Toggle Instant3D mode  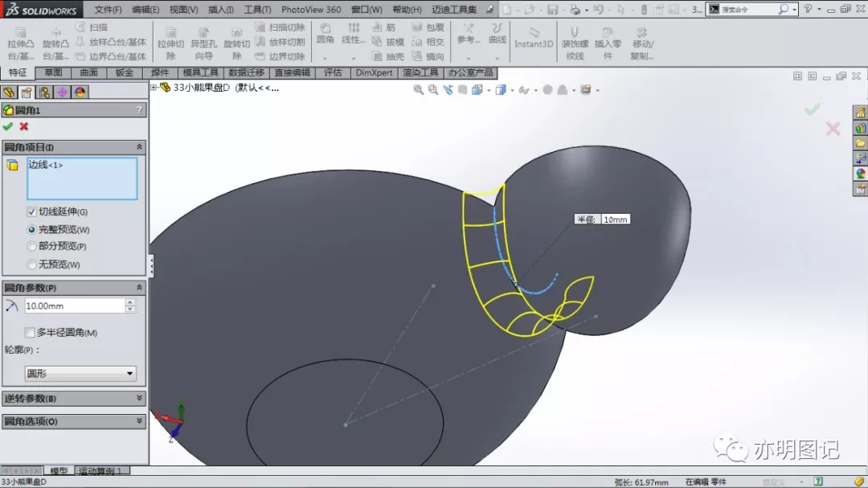(x=534, y=39)
